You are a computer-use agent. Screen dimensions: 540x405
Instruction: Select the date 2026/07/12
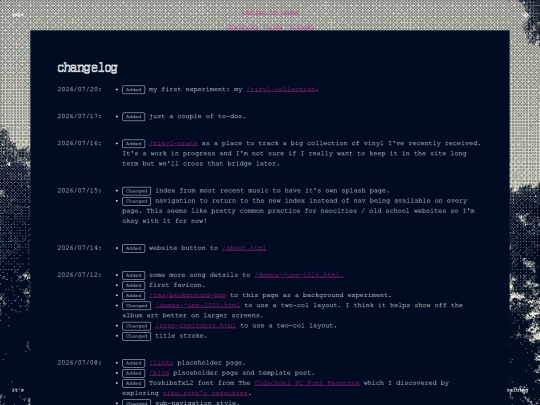tap(80, 275)
